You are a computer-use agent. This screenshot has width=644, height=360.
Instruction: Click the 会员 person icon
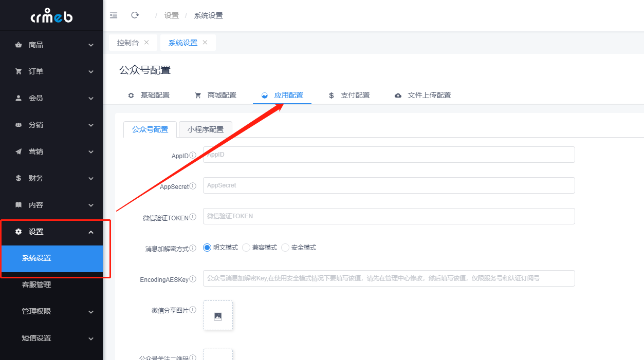19,98
